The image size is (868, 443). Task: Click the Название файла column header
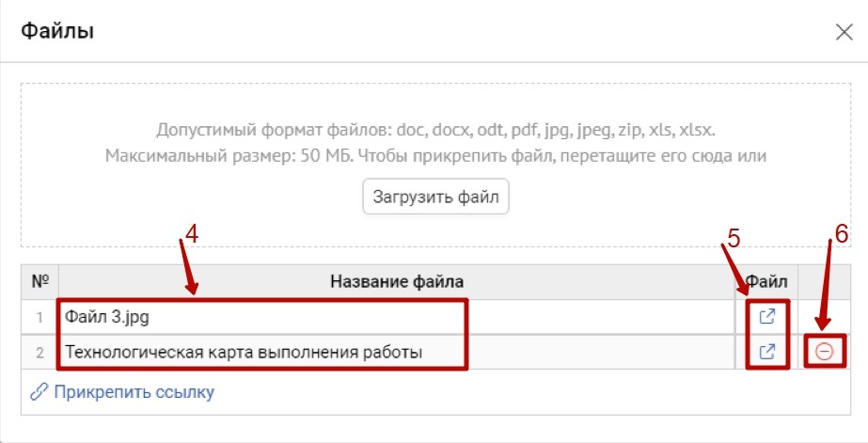pyautogui.click(x=396, y=281)
